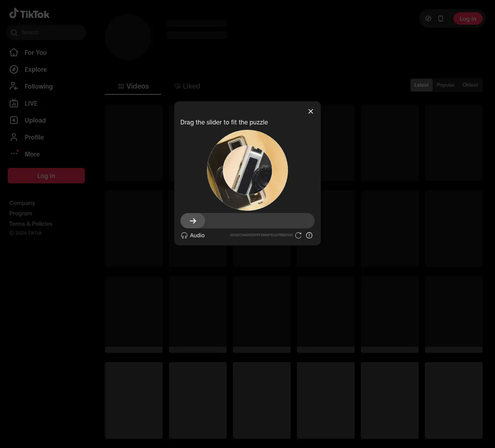
Task: Focus the Search field in the sidebar
Action: point(46,32)
